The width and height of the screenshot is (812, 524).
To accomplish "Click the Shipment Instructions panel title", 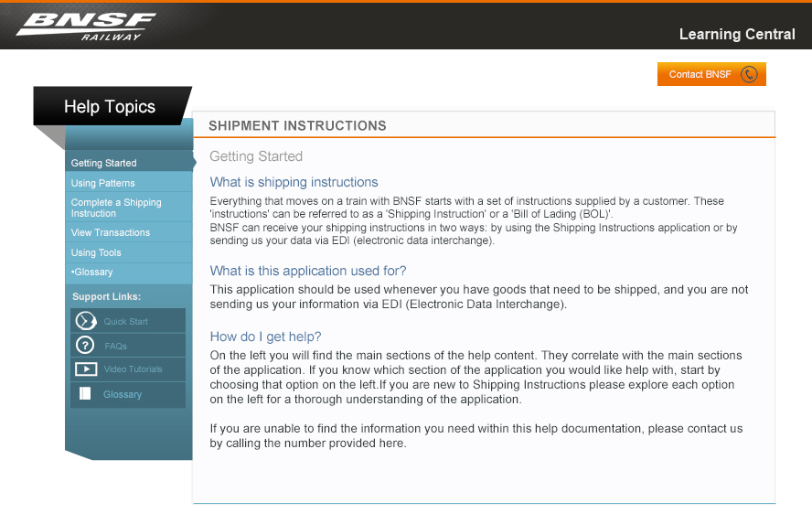I will click(x=297, y=125).
